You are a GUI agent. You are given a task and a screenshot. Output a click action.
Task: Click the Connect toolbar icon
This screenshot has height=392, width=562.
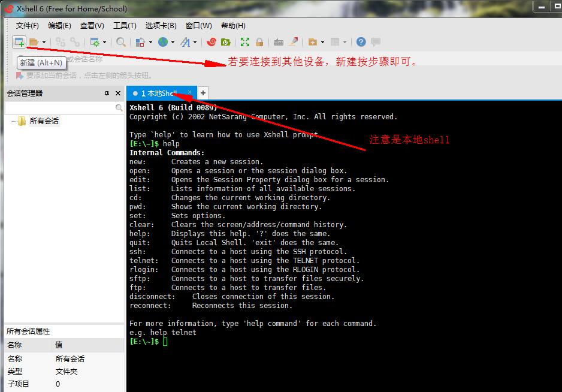point(60,43)
